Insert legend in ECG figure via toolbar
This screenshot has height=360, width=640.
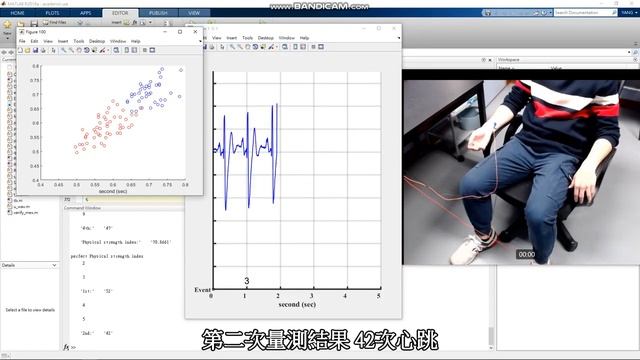303,47
